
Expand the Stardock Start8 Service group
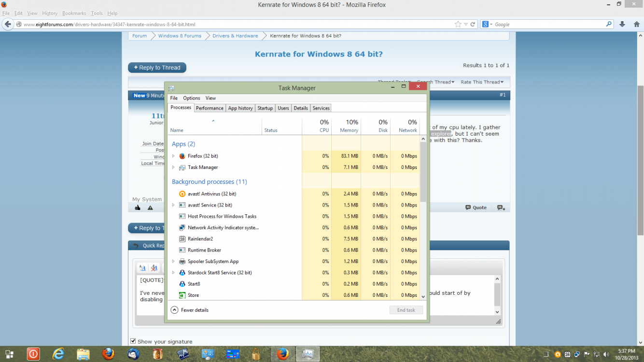173,273
